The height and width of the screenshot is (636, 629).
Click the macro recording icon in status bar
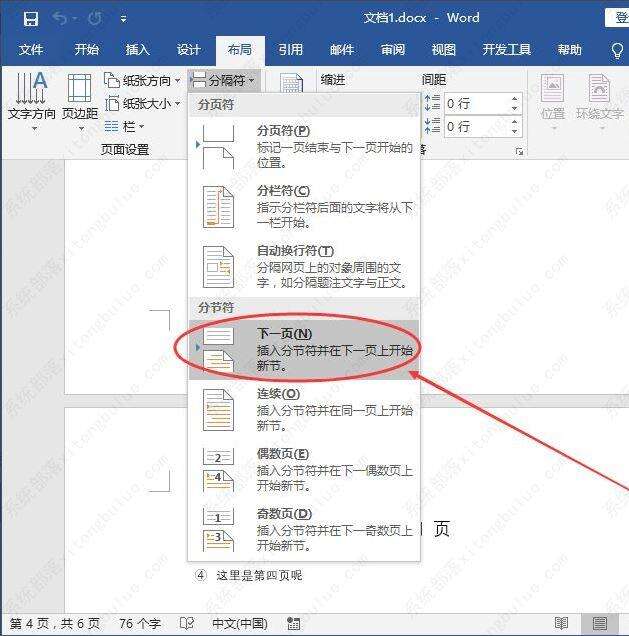(293, 623)
